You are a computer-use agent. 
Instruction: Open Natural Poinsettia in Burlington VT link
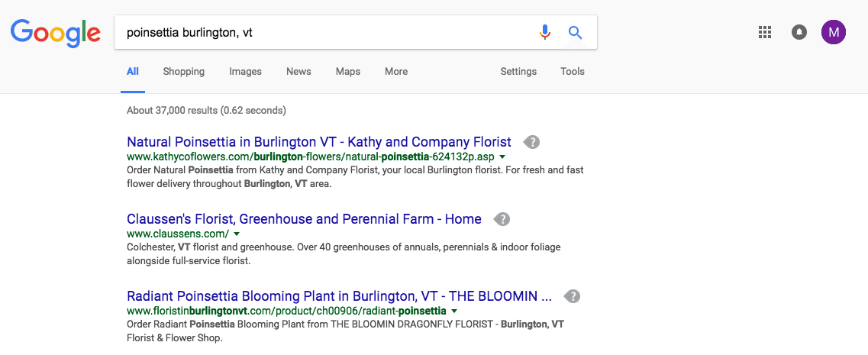318,142
